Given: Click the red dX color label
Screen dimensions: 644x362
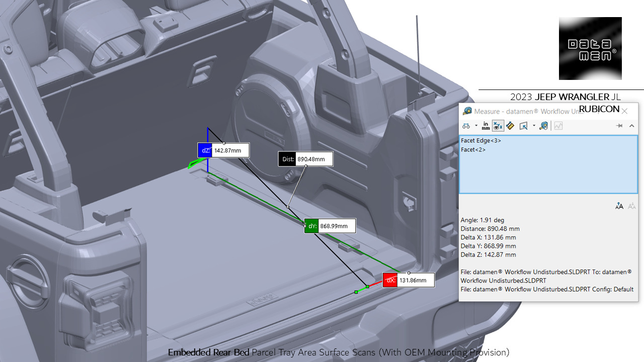Looking at the screenshot, I should [390, 281].
